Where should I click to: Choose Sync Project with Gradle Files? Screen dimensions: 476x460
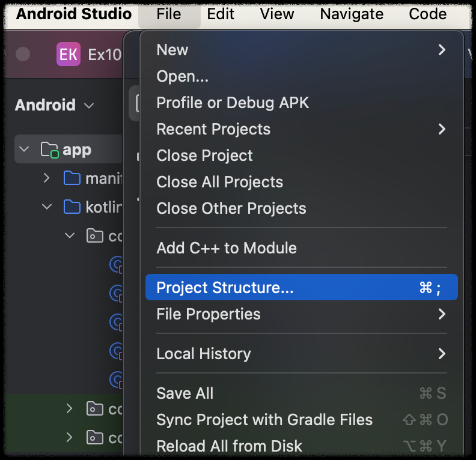tap(302, 419)
